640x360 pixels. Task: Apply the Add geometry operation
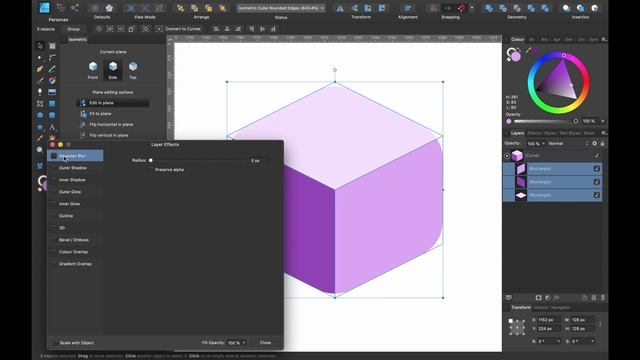click(x=489, y=8)
